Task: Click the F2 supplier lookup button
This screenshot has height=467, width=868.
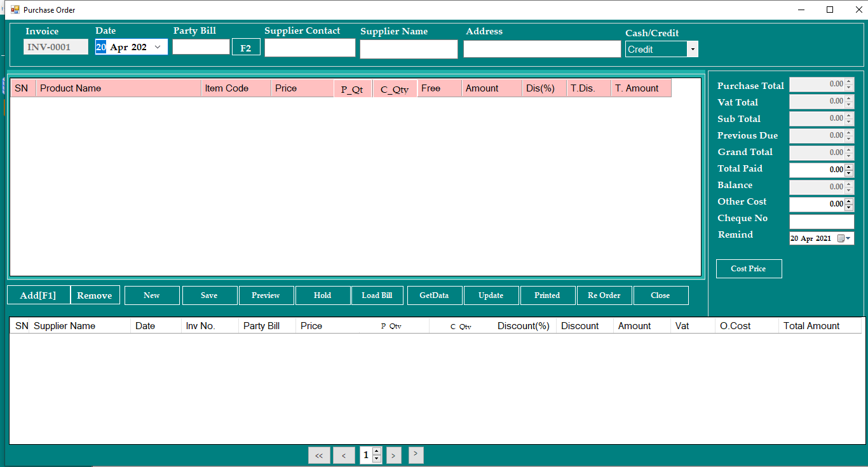Action: pos(246,46)
